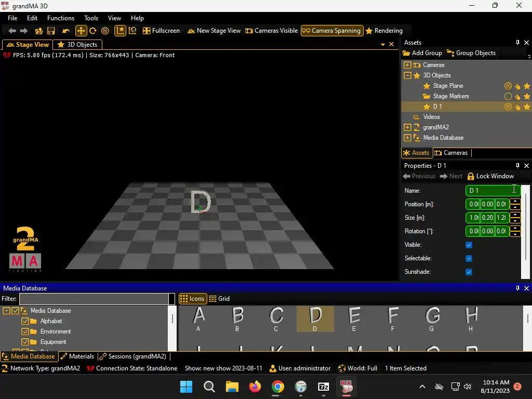This screenshot has width=532, height=399.
Task: Click Fullscreen in the toolbar
Action: point(161,31)
